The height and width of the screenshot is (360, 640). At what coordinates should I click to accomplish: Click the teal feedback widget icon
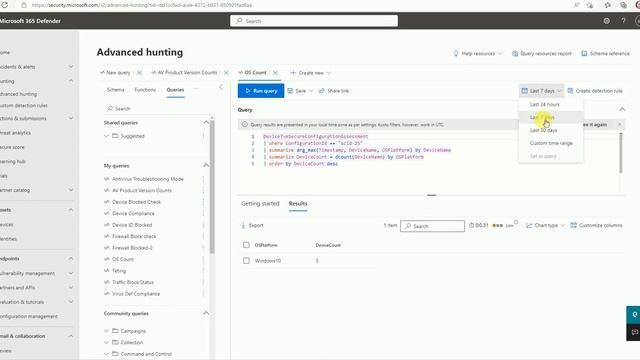coord(634,315)
